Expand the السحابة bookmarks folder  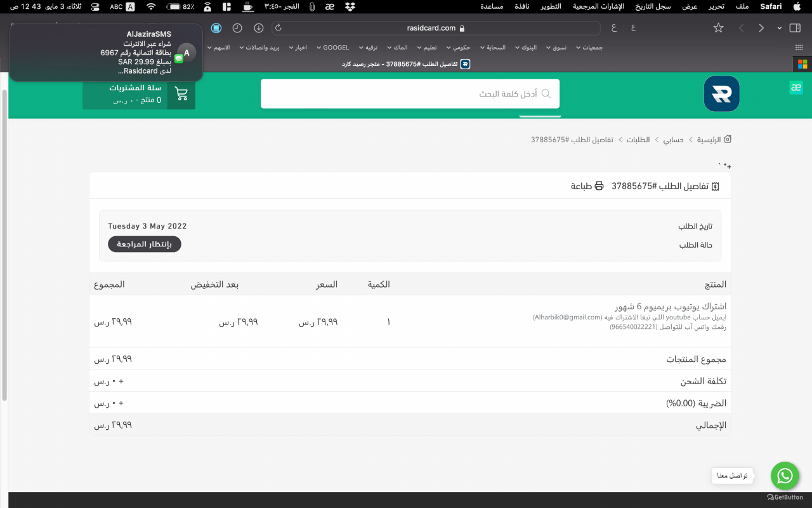(492, 48)
